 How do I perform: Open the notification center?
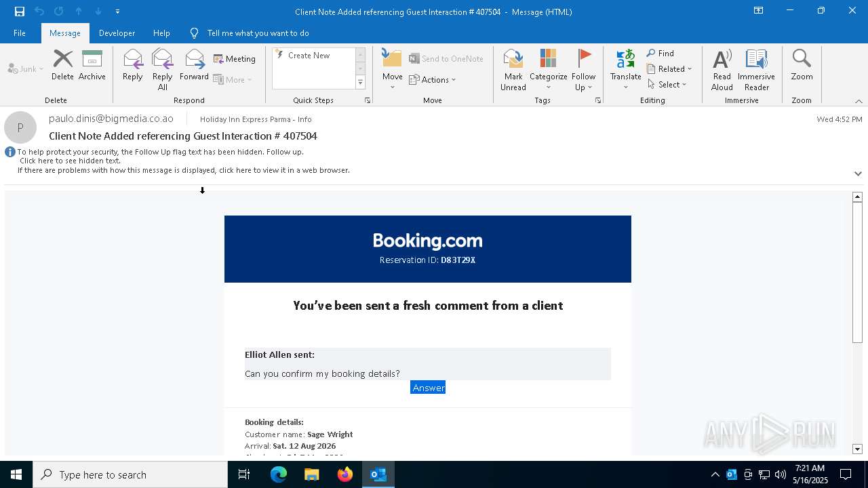pos(846,474)
